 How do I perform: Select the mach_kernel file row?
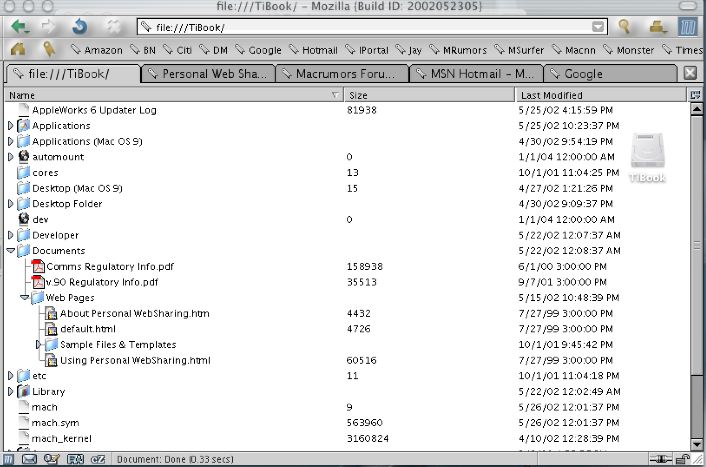click(x=347, y=438)
